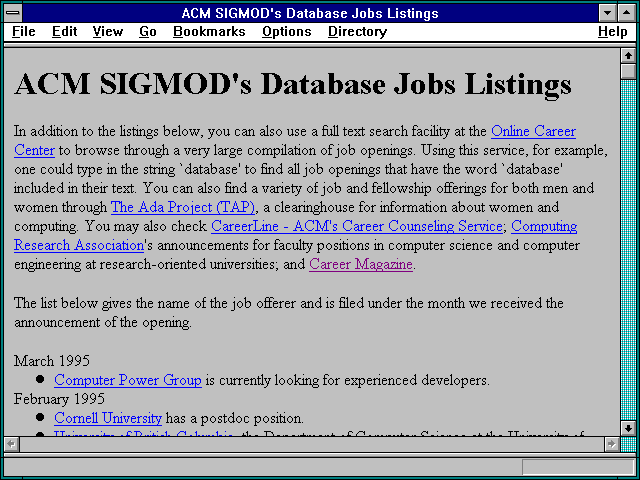Screen dimensions: 640x480
Task: Maximize the window with the up arrow
Action: point(627,13)
